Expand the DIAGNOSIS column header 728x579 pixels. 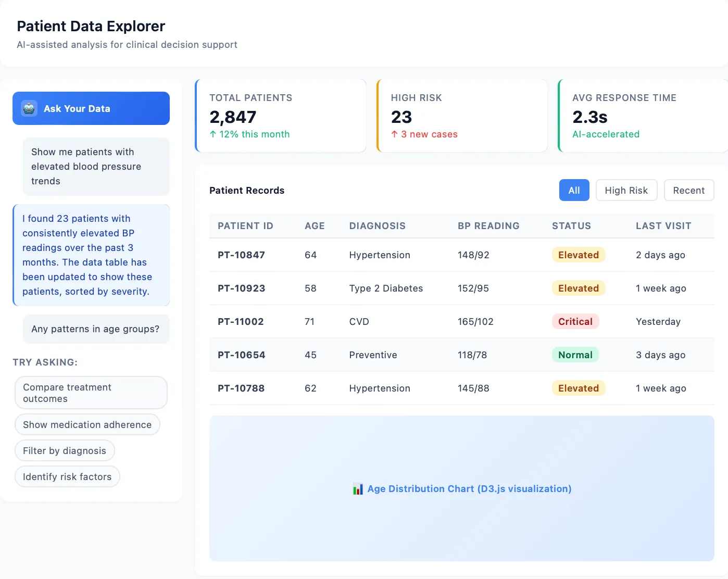coord(377,225)
